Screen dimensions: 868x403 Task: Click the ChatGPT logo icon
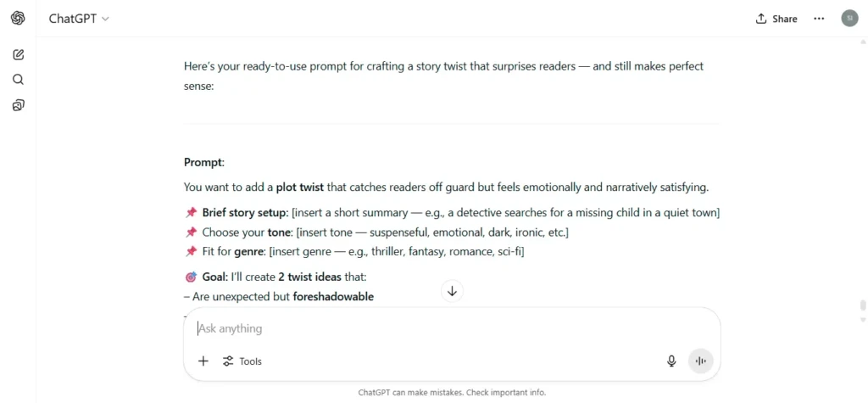coord(18,19)
